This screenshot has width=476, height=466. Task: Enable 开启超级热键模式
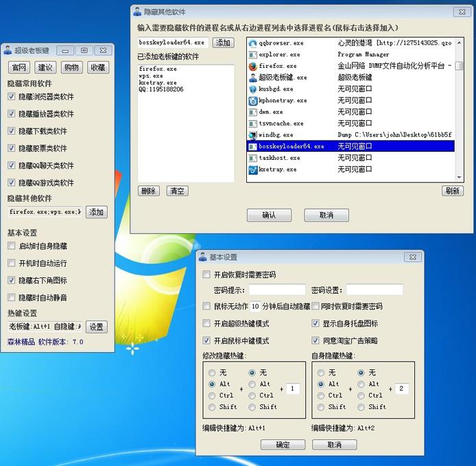206,323
